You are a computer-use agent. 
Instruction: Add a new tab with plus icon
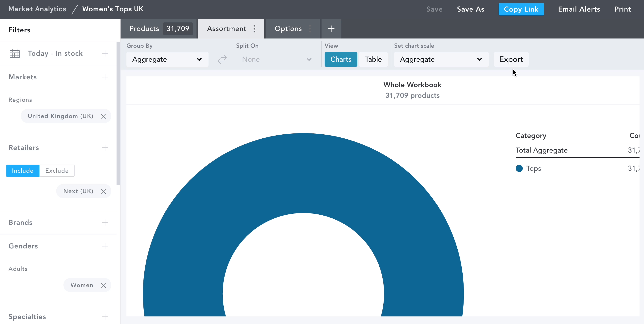(331, 29)
